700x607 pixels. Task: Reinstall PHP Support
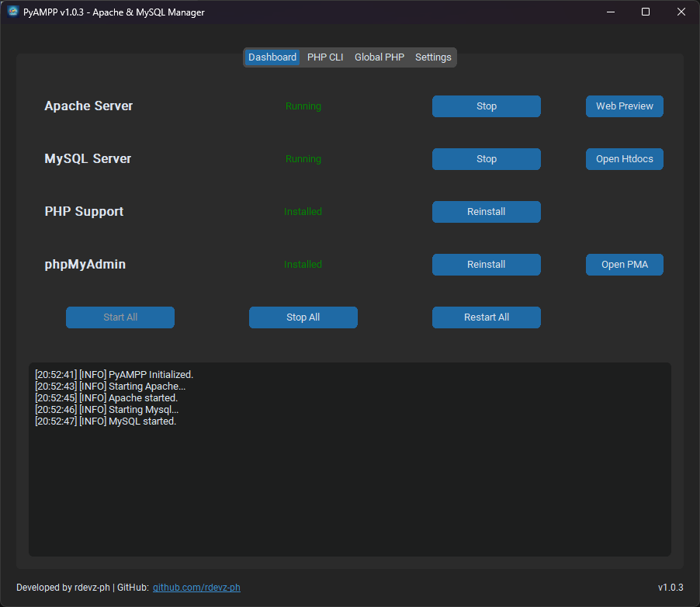coord(486,211)
